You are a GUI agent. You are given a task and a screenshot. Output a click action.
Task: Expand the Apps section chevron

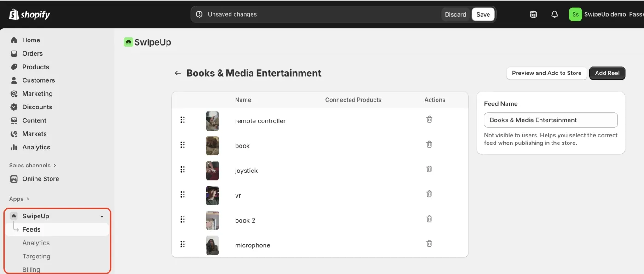[x=28, y=199]
